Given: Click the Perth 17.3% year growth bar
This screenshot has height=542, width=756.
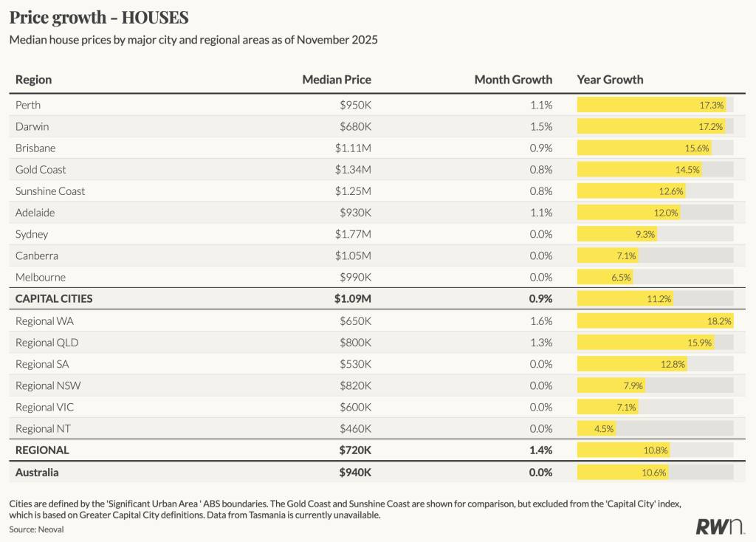Looking at the screenshot, I should tap(652, 105).
